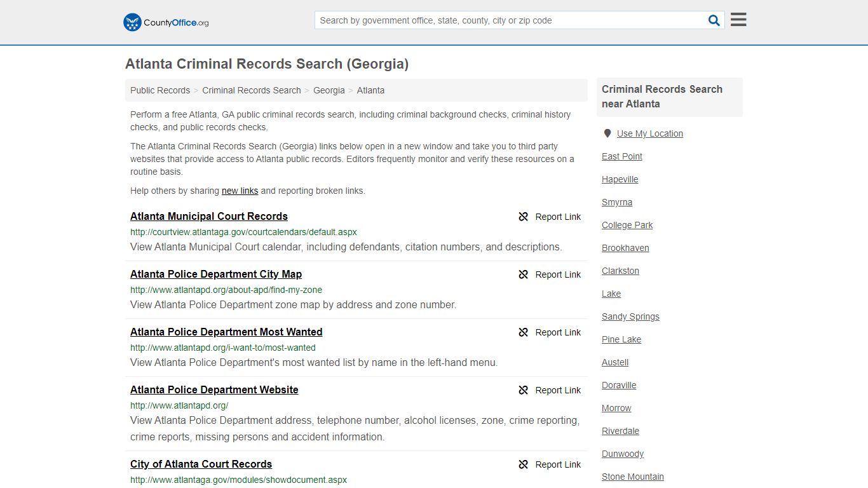Screen dimensions: 868x488
Task: Open the most-wanted URL link
Action: click(223, 348)
